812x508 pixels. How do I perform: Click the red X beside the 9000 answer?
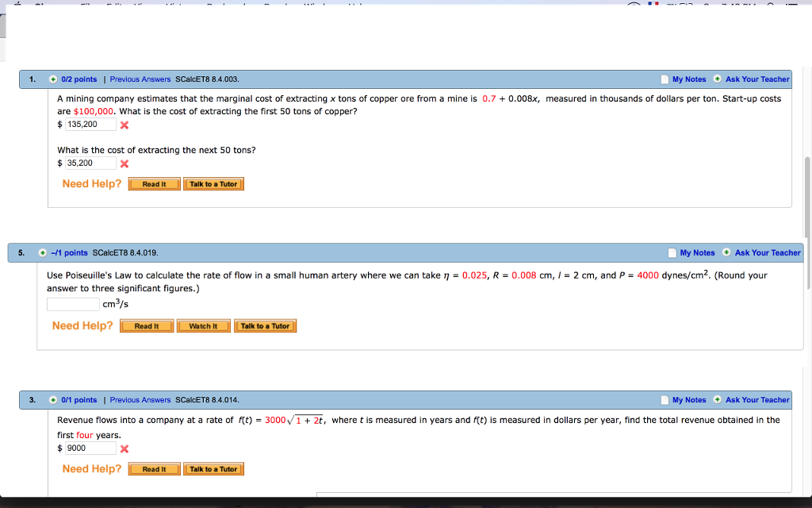click(x=124, y=448)
